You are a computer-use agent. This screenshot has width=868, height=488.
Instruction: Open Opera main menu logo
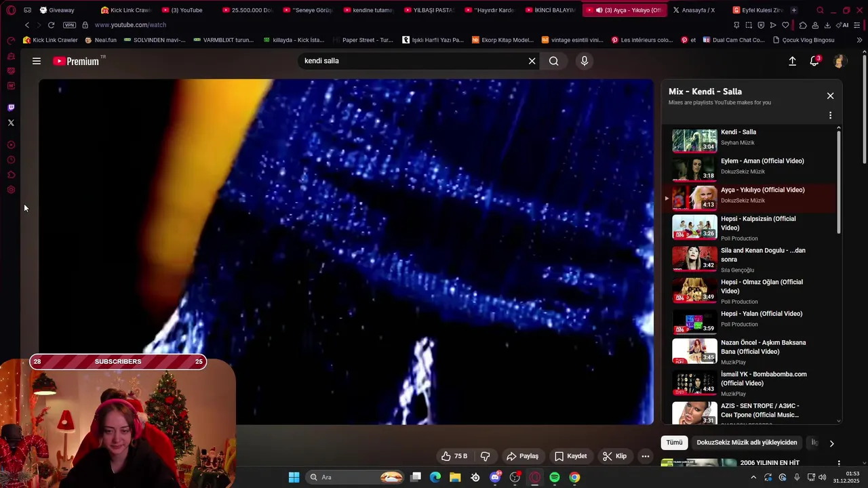(11, 10)
